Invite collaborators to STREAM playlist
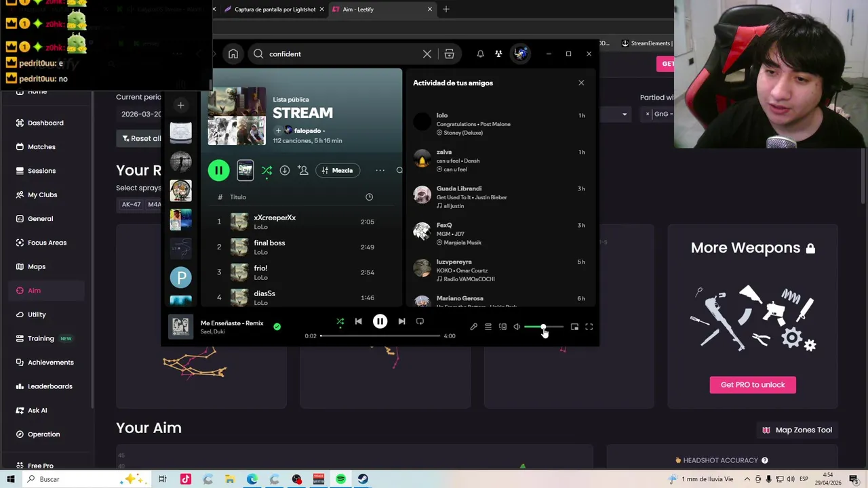 pos(303,170)
